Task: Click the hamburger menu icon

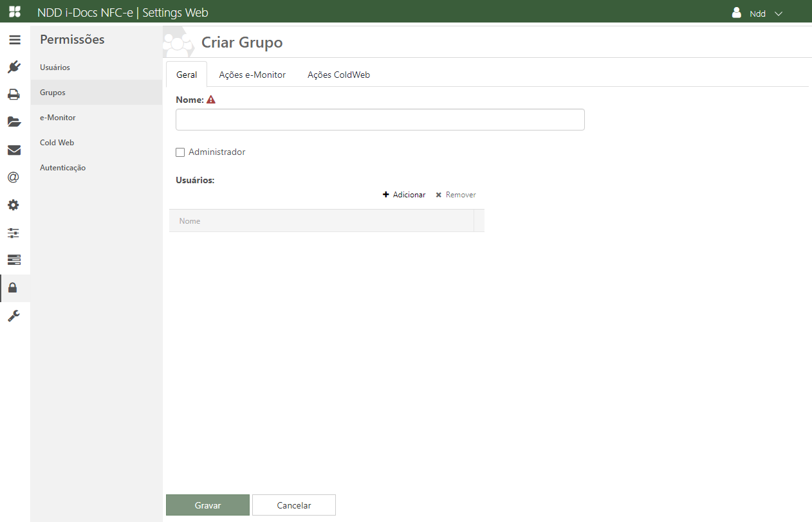Action: point(14,40)
